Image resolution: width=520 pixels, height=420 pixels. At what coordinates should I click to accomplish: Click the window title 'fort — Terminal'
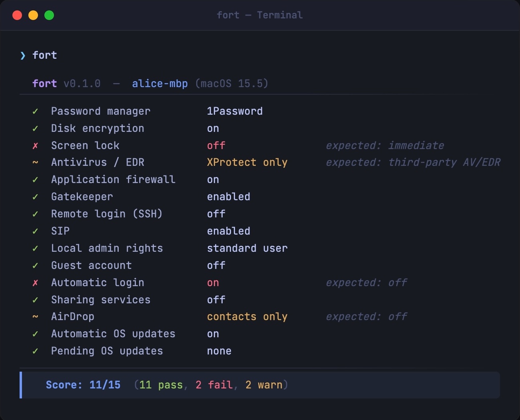point(260,15)
